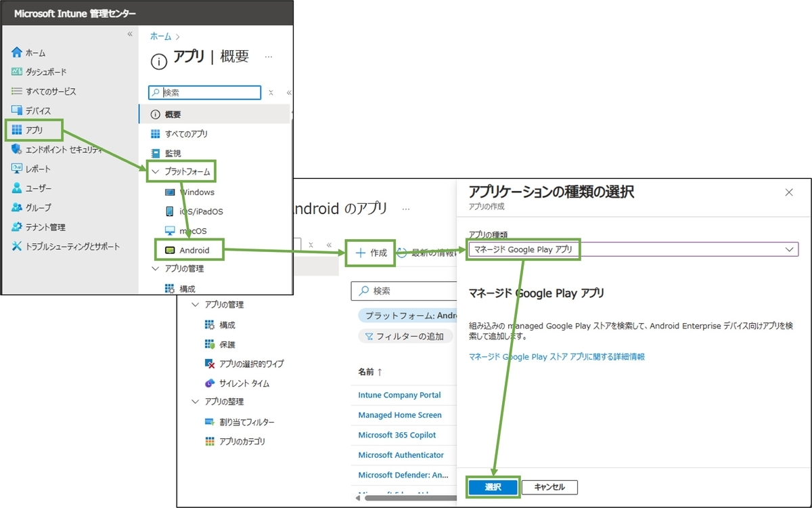
Task: Open すべてのアプリ in the アプリ menu
Action: pyautogui.click(x=179, y=134)
